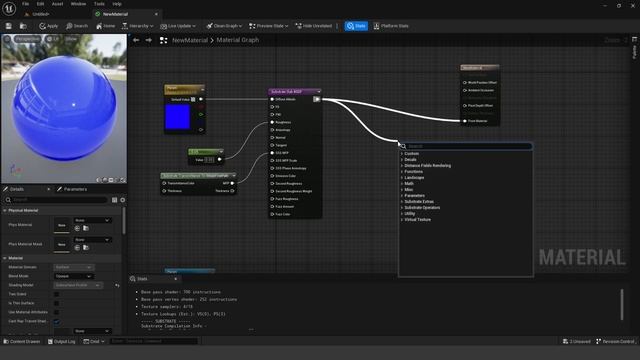640x360 pixels.
Task: Open the File menu
Action: 25,4
